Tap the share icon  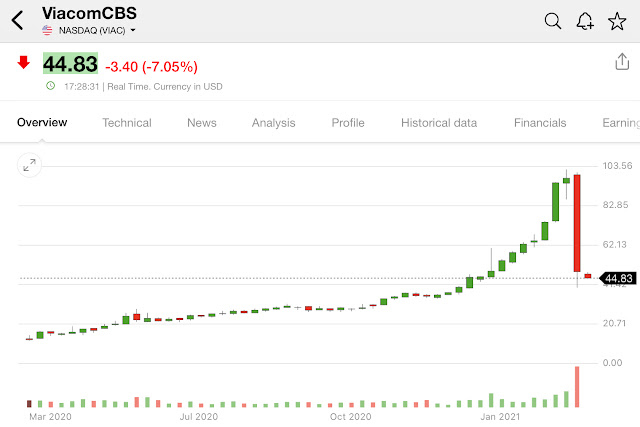click(x=622, y=62)
